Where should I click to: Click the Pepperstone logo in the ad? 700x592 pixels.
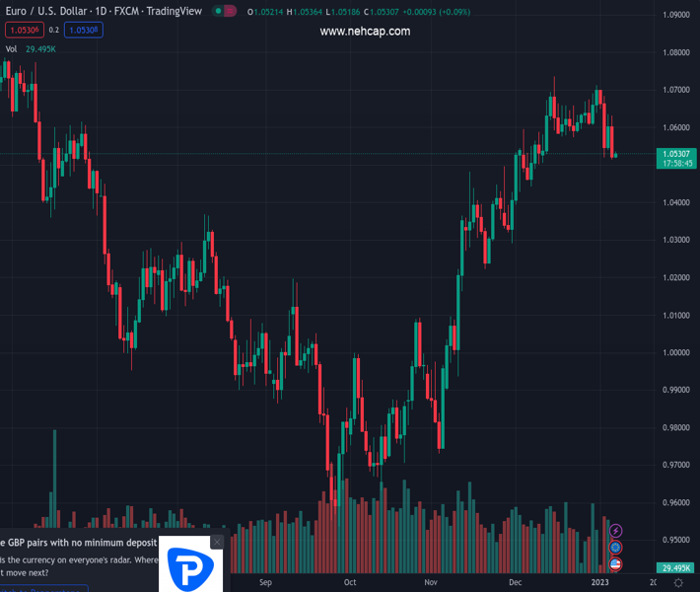click(x=186, y=569)
